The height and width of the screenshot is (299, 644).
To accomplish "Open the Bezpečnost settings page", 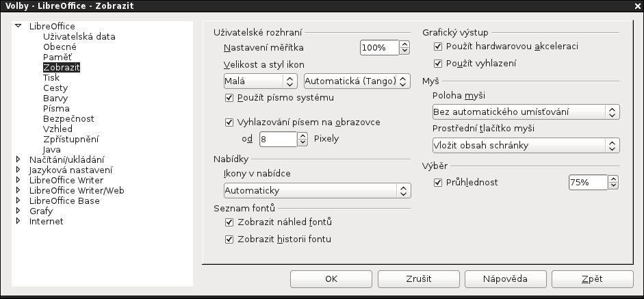I will coord(68,118).
